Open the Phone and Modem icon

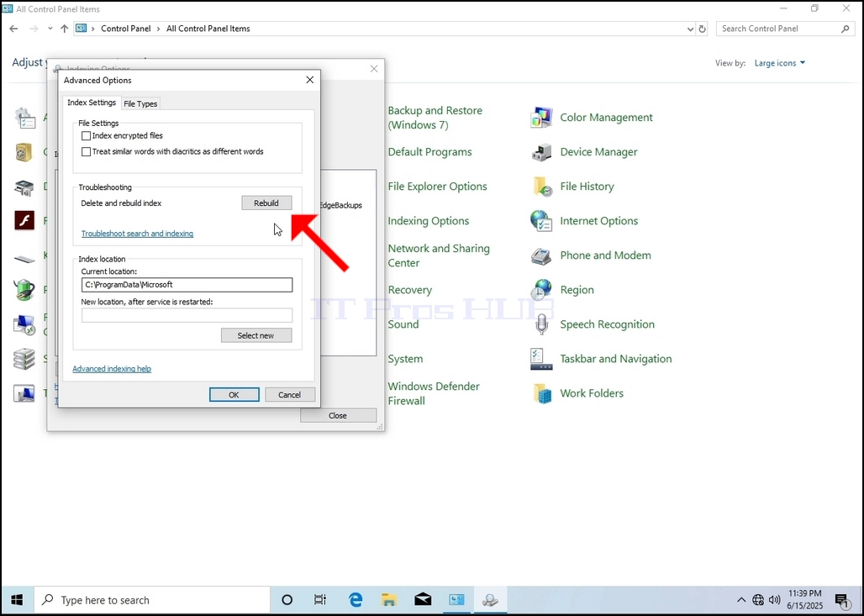541,255
